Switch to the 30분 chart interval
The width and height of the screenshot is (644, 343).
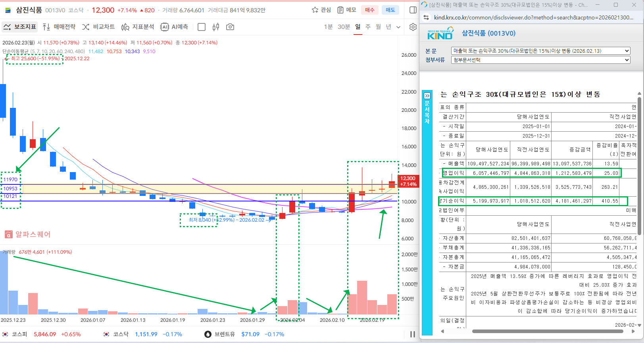[344, 27]
